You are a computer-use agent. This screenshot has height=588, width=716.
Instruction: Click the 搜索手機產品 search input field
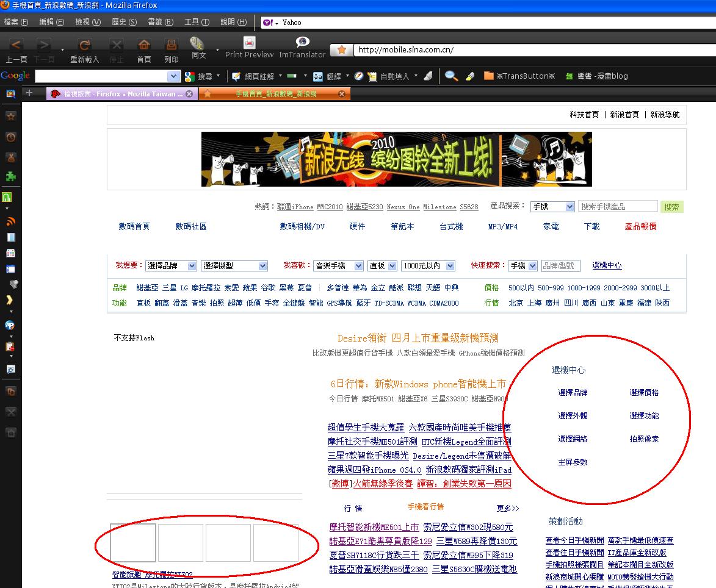tap(617, 207)
